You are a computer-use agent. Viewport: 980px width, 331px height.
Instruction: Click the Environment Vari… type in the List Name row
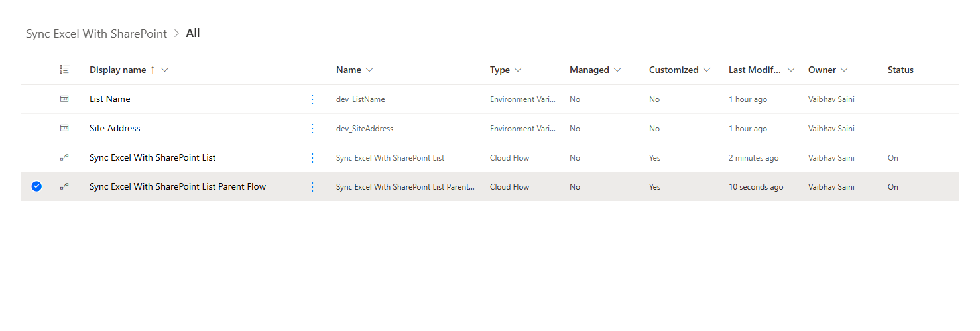[523, 99]
